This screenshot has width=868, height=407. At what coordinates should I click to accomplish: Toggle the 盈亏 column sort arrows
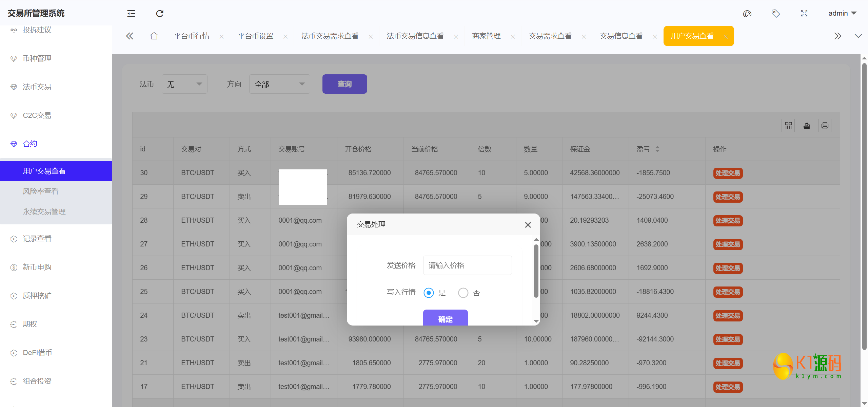pos(658,149)
